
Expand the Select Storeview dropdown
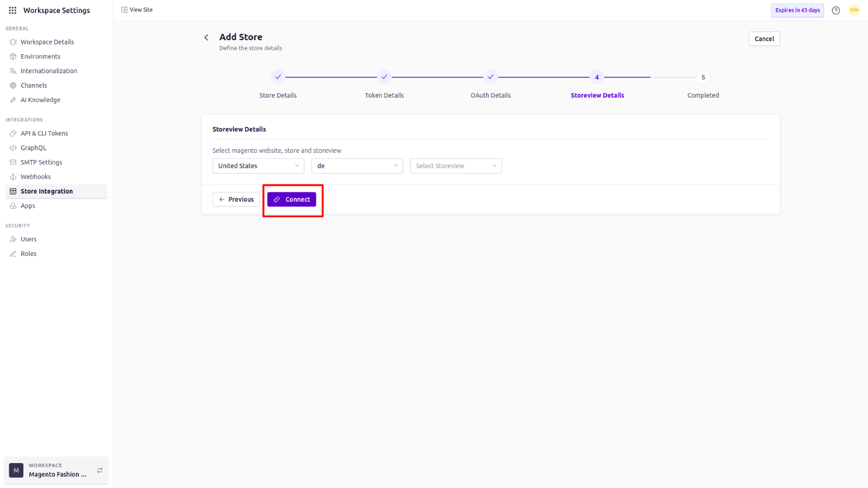pyautogui.click(x=456, y=166)
